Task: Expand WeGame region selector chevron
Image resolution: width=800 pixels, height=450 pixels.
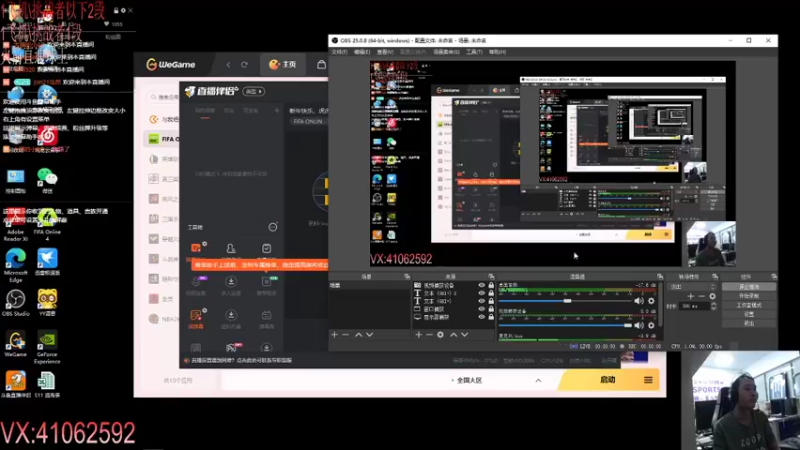Action: pyautogui.click(x=538, y=381)
